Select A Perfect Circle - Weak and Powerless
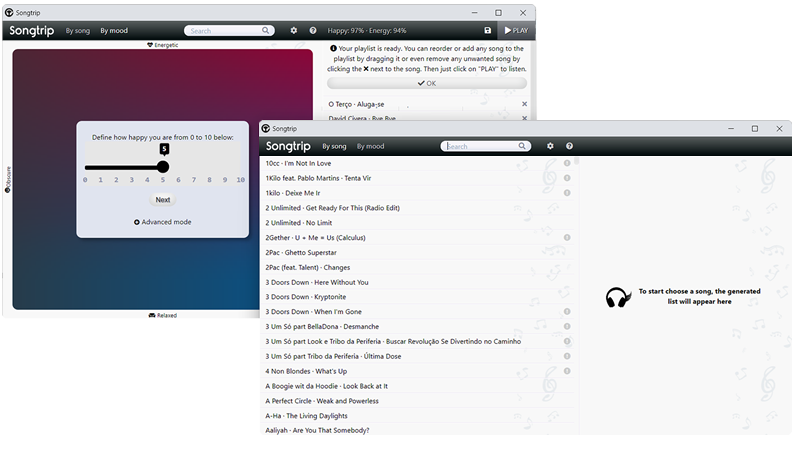This screenshot has height=453, width=800. tap(418, 401)
